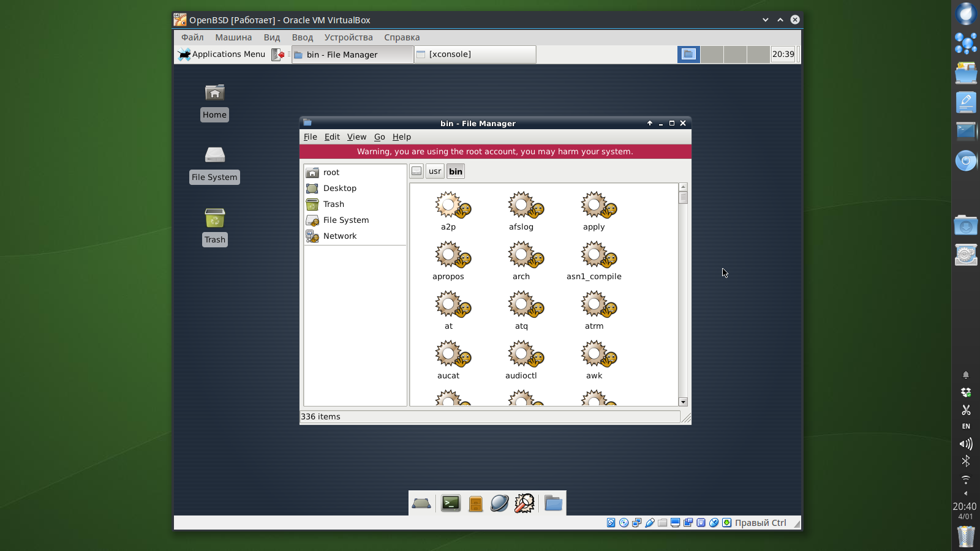
Task: Open the Help menu in File Manager
Action: [x=402, y=137]
